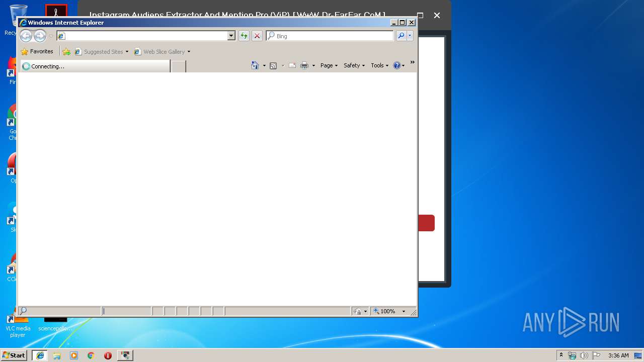Click the Print icon
644x362 pixels.
304,65
